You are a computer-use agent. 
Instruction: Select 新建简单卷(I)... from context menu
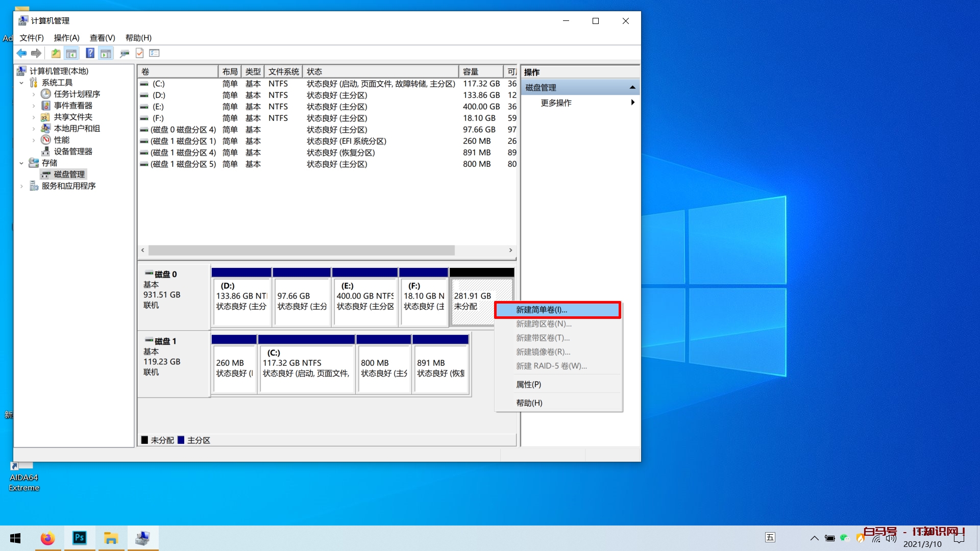(542, 310)
